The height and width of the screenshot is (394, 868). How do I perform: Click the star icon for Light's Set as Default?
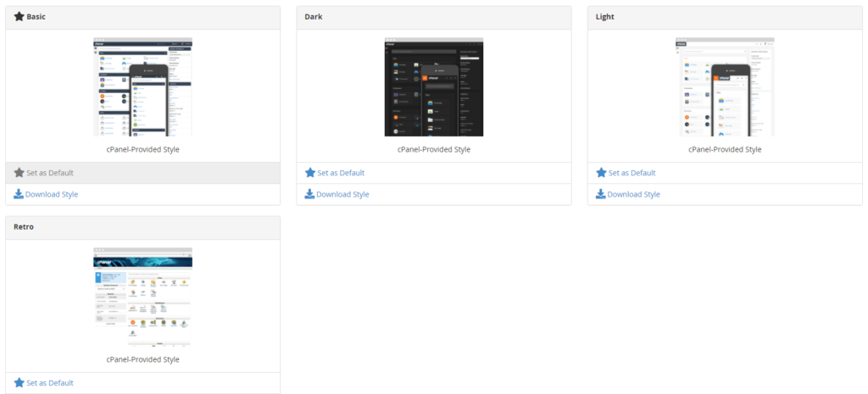click(601, 173)
